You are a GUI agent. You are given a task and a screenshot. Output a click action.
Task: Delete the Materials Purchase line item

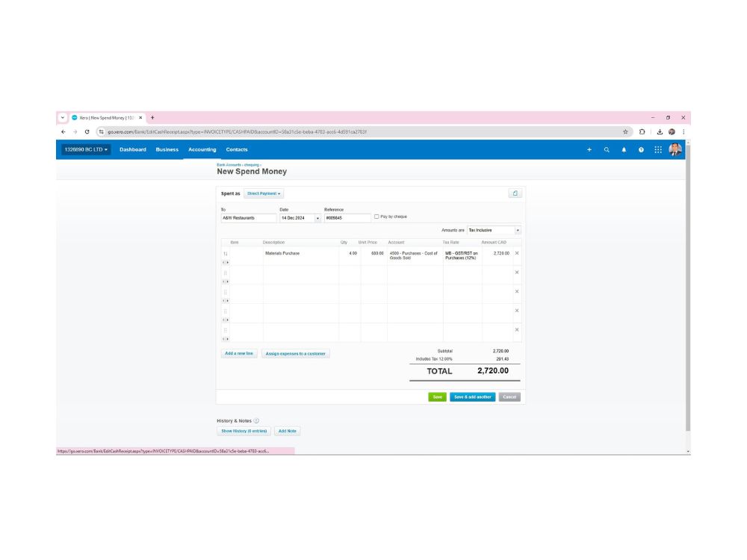tap(517, 253)
